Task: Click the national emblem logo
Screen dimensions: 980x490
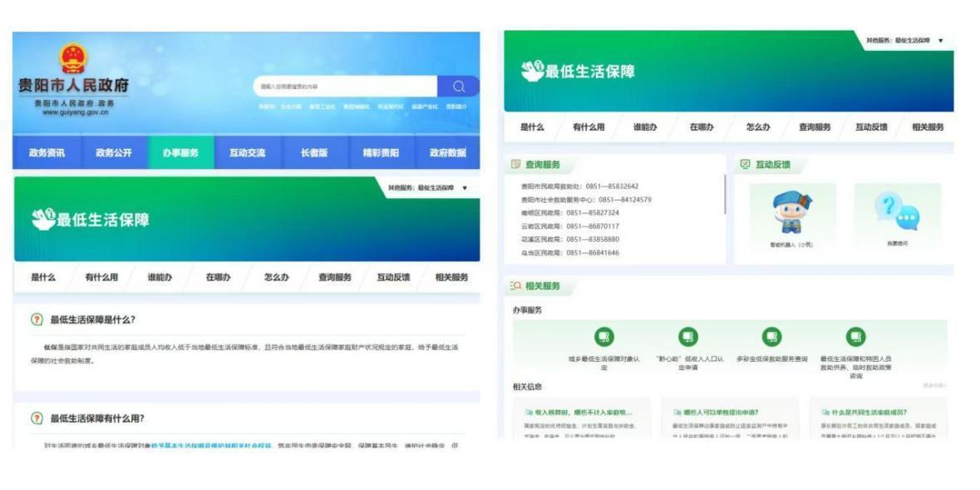Action: pyautogui.click(x=72, y=59)
